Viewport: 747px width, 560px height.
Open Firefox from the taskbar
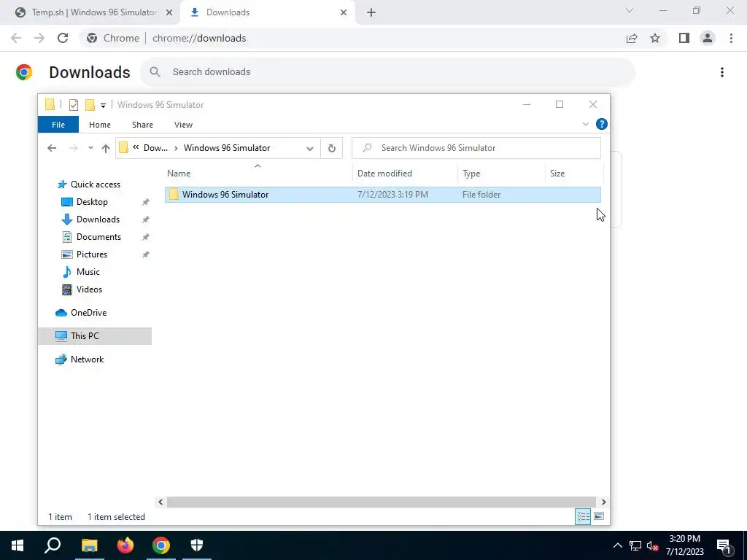tap(125, 545)
